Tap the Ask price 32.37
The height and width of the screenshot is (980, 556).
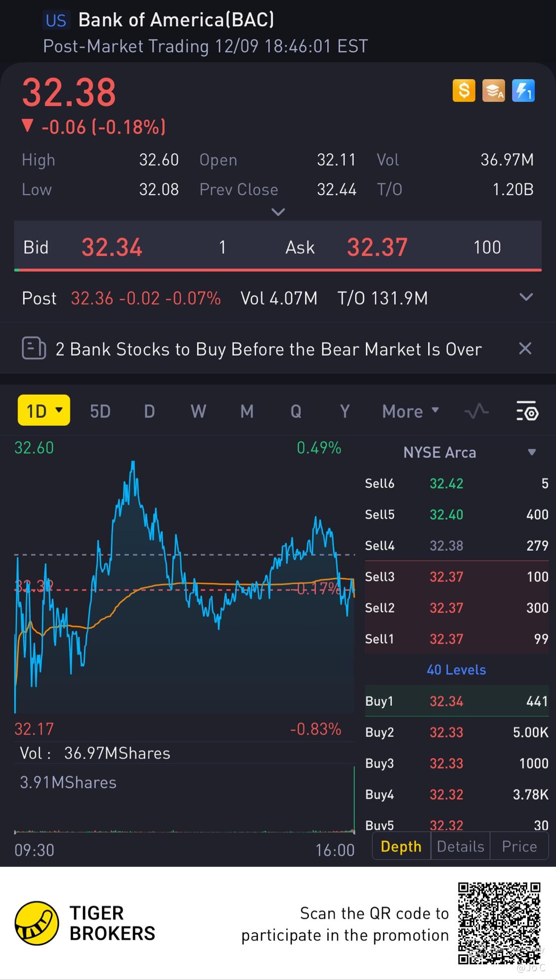(x=377, y=247)
